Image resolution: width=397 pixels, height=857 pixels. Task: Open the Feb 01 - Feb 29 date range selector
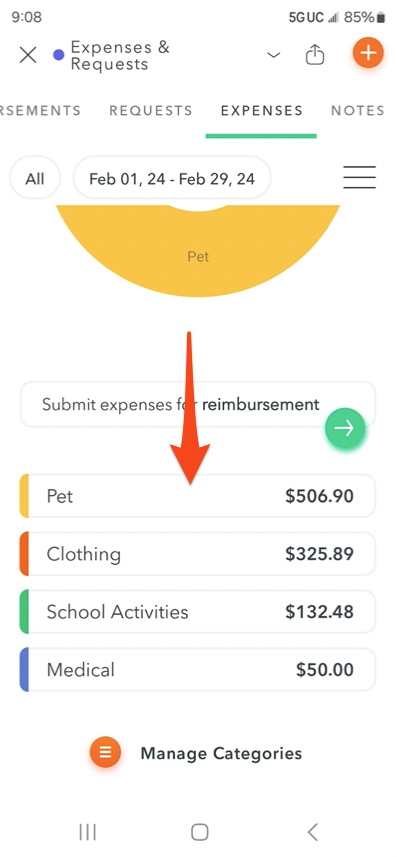point(172,179)
